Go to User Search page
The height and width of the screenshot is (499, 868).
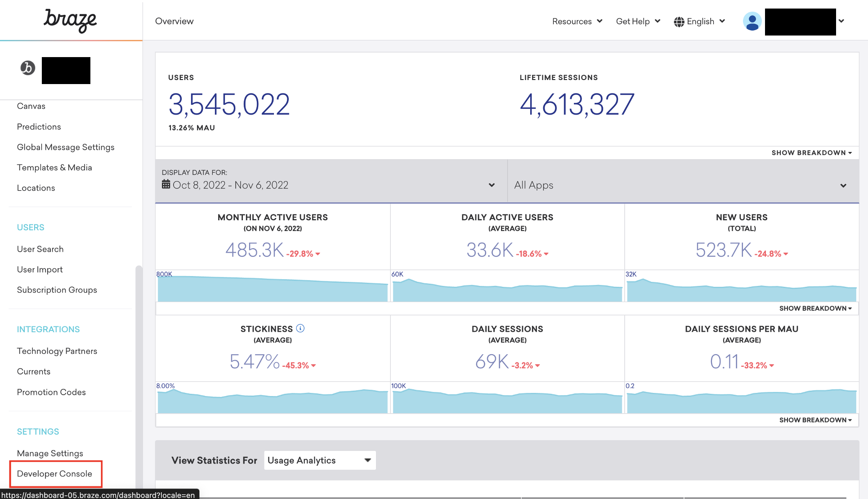pos(40,249)
